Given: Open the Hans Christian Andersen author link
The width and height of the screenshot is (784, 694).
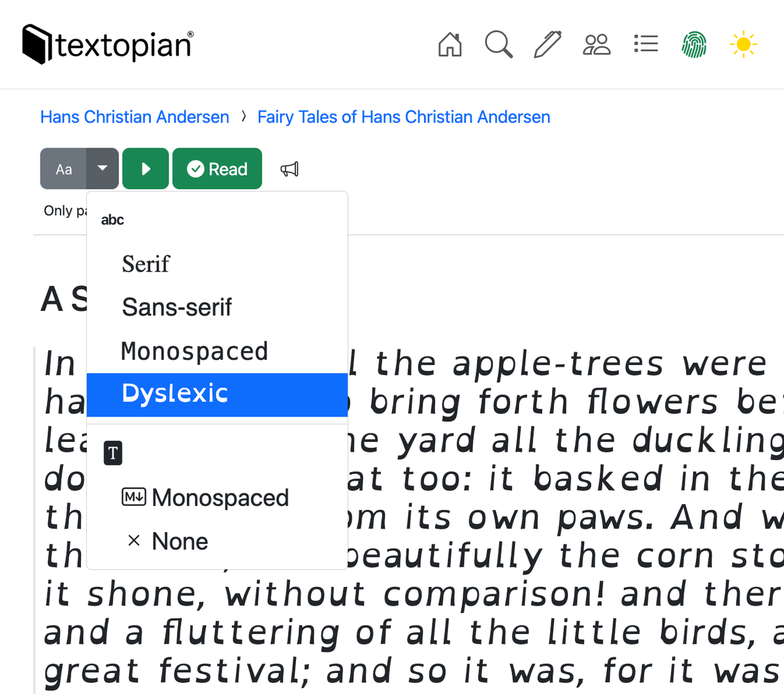Looking at the screenshot, I should [135, 117].
